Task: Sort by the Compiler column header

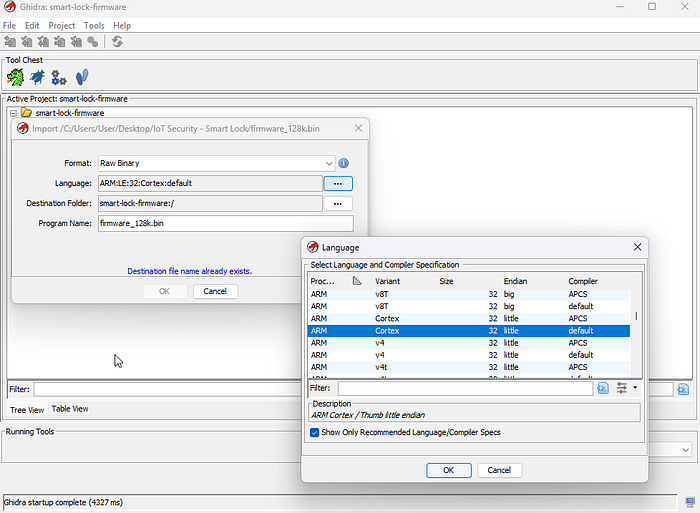Action: [x=583, y=281]
